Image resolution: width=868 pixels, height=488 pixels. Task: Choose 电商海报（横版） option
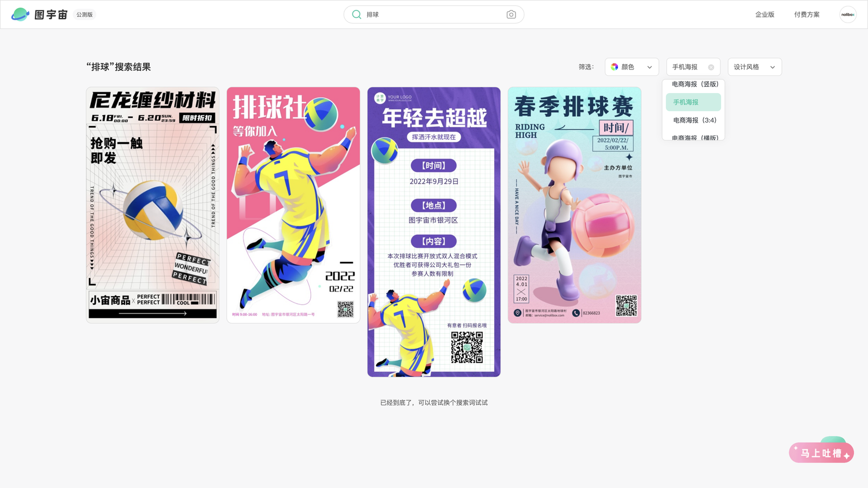pos(693,137)
